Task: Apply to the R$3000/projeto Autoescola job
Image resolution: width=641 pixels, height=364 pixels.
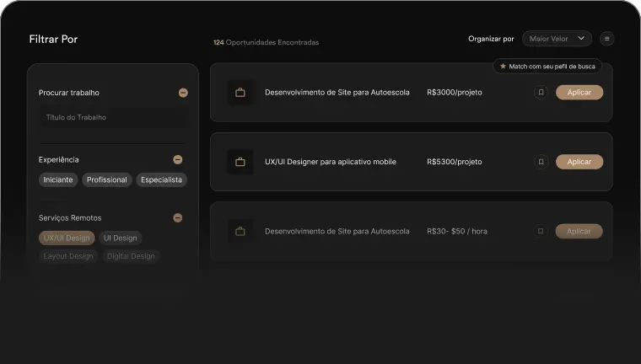Action: point(579,93)
